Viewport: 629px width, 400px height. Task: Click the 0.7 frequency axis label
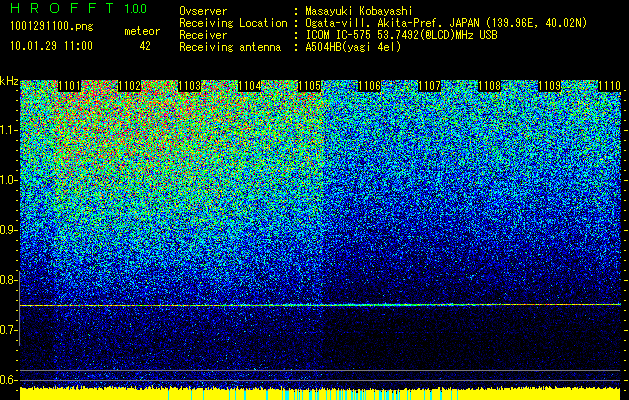point(8,330)
